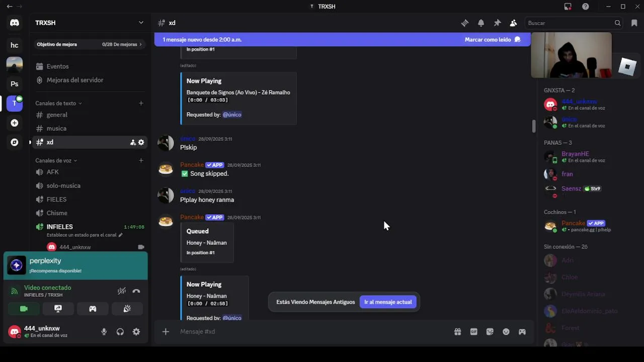The image size is (644, 362).
Task: Start an activity game controller button
Action: click(93, 309)
